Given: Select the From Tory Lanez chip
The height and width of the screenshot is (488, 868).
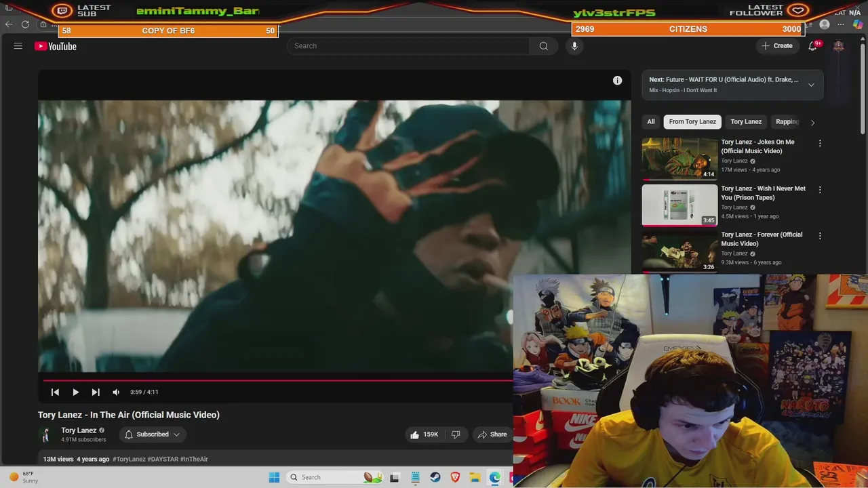Looking at the screenshot, I should coord(692,122).
